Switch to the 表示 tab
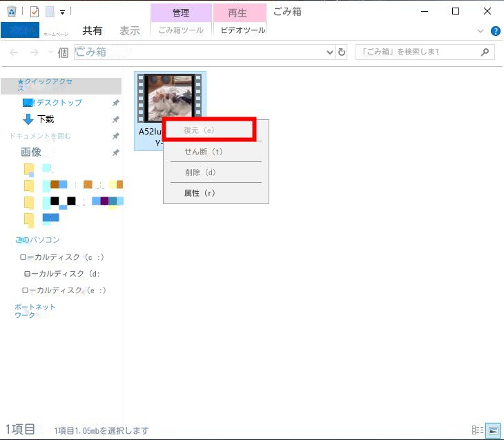This screenshot has width=504, height=440. pyautogui.click(x=130, y=30)
